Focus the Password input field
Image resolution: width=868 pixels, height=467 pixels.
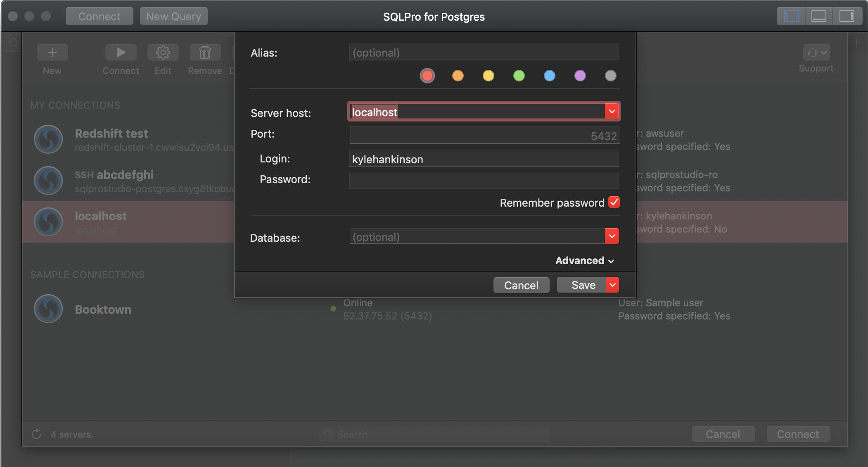tap(484, 180)
